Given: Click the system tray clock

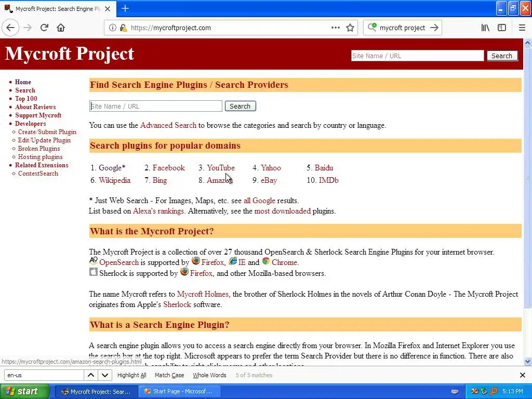Looking at the screenshot, I should tap(513, 391).
